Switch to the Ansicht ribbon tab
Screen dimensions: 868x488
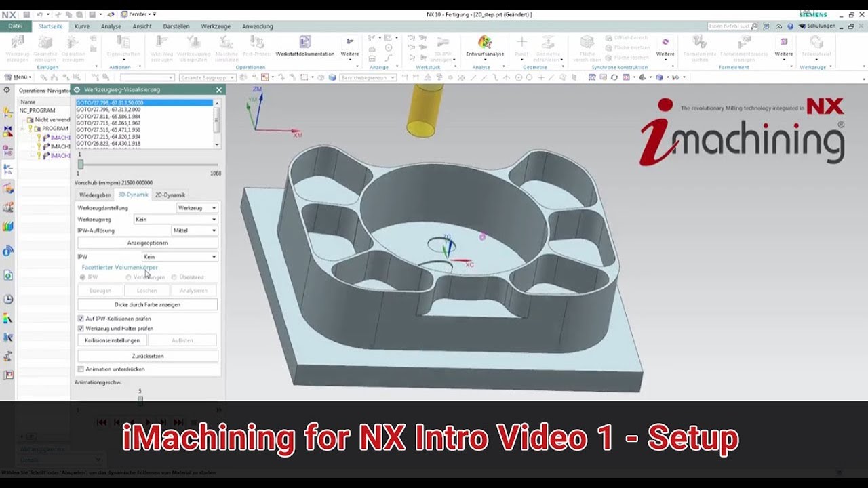142,26
